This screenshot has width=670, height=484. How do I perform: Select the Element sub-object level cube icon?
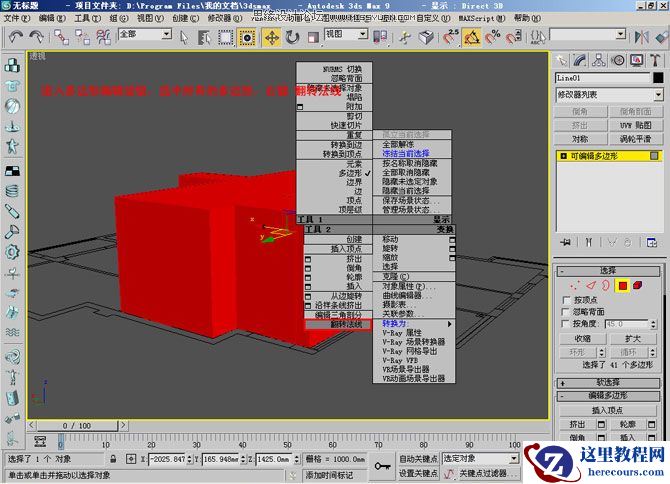(638, 285)
